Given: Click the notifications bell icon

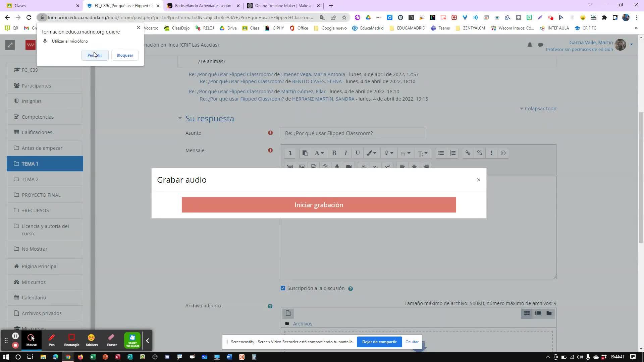Looking at the screenshot, I should (x=530, y=45).
